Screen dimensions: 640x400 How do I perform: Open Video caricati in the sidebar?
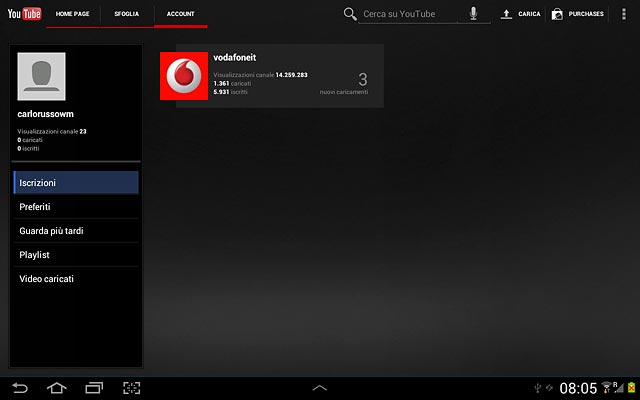point(76,279)
